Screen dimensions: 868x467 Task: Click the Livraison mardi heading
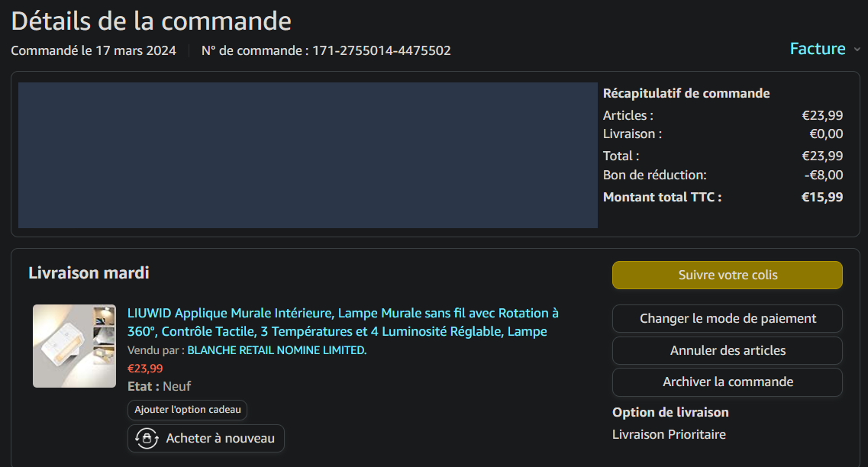[89, 272]
